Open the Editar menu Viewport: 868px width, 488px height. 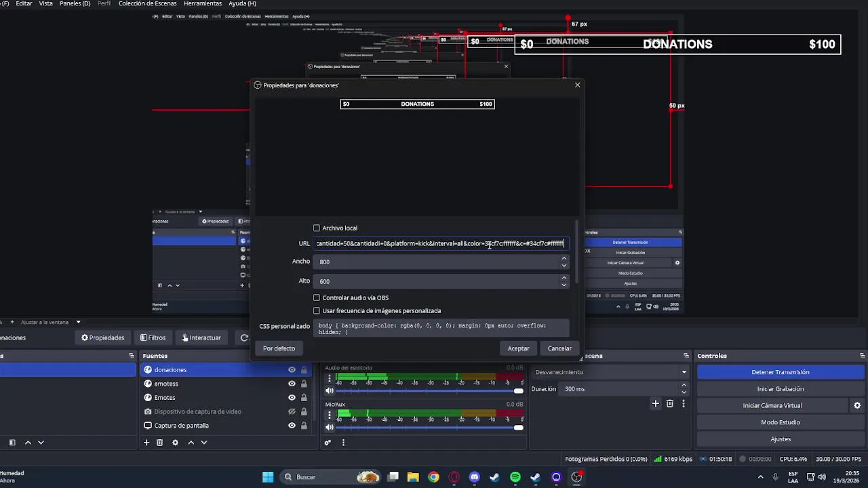coord(24,3)
